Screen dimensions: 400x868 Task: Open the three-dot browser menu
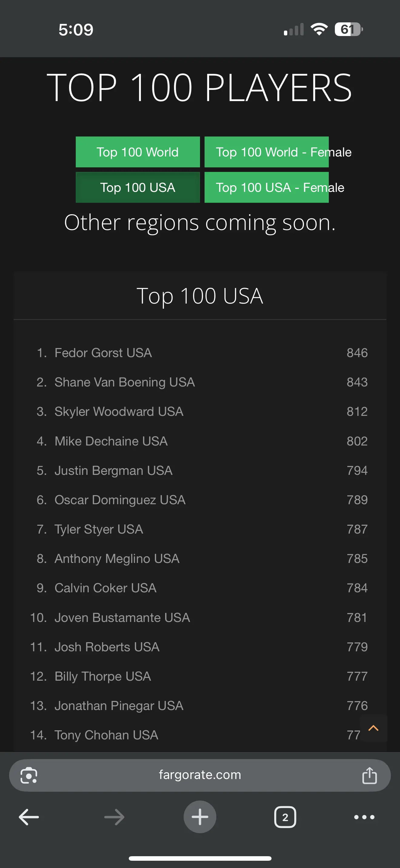tap(364, 817)
